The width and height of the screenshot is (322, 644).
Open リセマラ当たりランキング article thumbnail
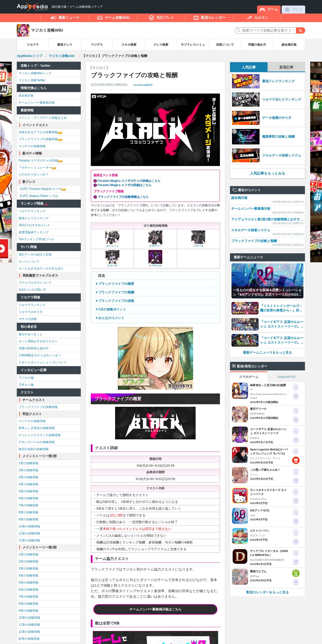tap(246, 100)
